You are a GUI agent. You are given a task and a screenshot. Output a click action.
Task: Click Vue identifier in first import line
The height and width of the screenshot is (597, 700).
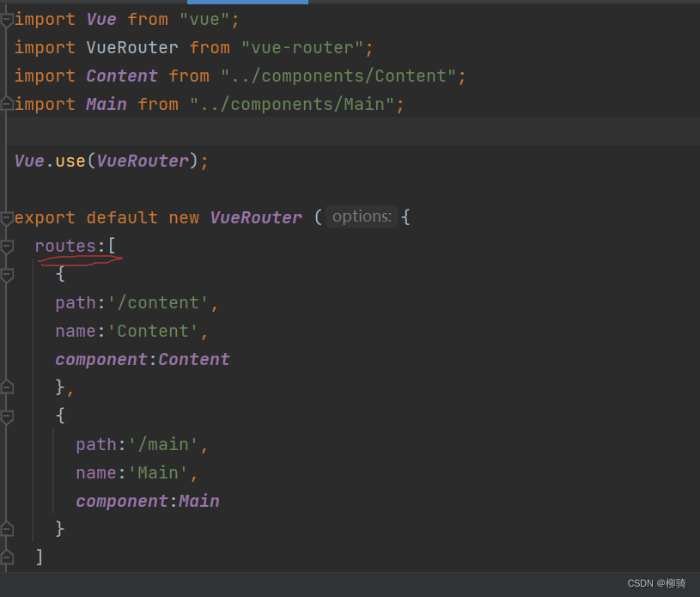pyautogui.click(x=101, y=20)
